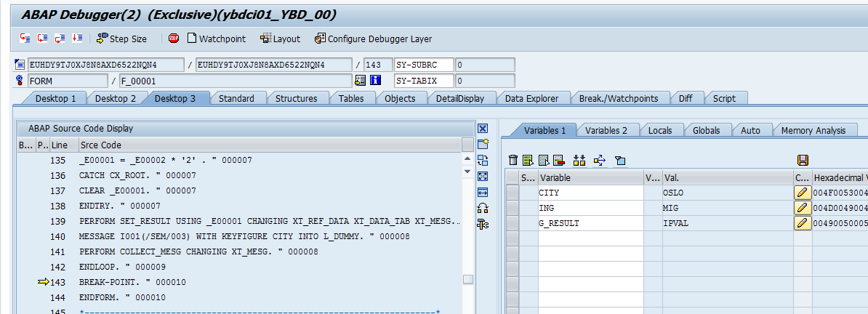Open Configure Debugger Layer
This screenshot has width=868, height=314.
(x=374, y=39)
